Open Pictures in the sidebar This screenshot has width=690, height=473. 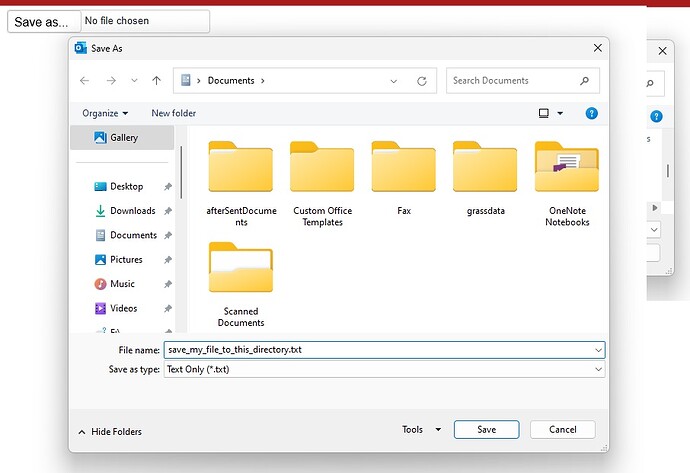click(x=126, y=260)
